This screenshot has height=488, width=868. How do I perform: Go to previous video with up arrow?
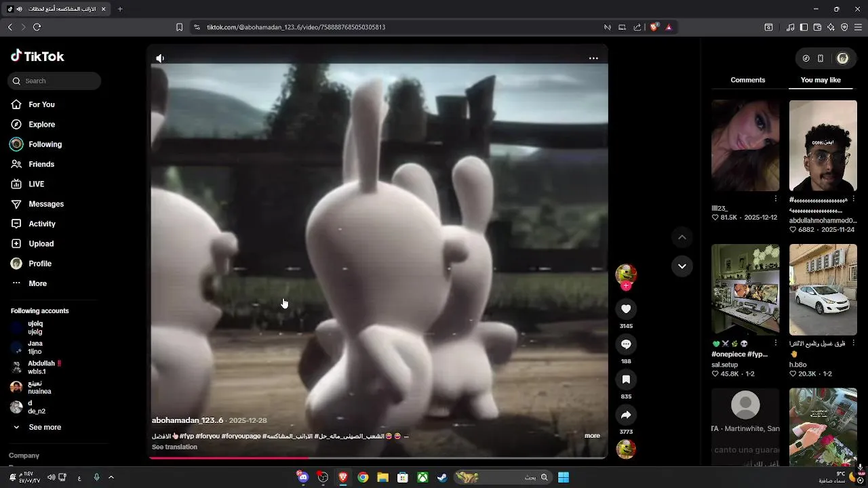682,237
